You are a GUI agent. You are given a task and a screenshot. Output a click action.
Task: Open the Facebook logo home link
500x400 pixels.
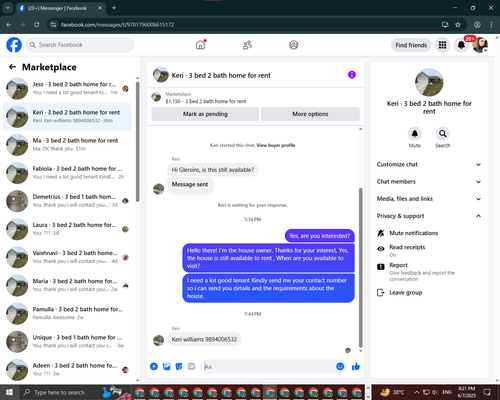tap(14, 45)
